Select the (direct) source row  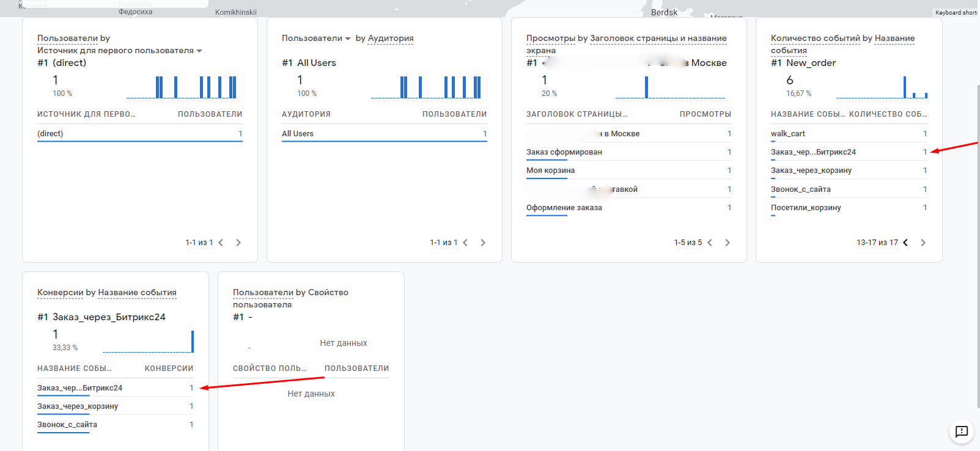tap(50, 134)
